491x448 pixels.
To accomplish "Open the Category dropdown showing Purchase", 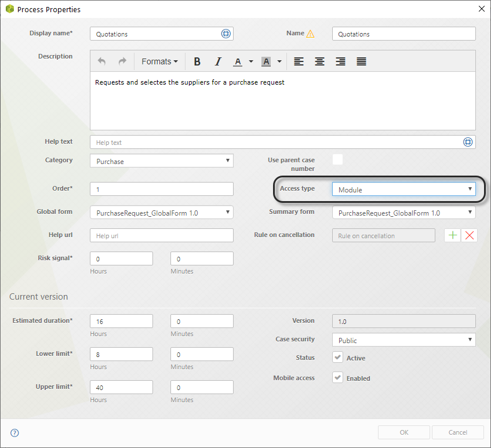I will [162, 161].
